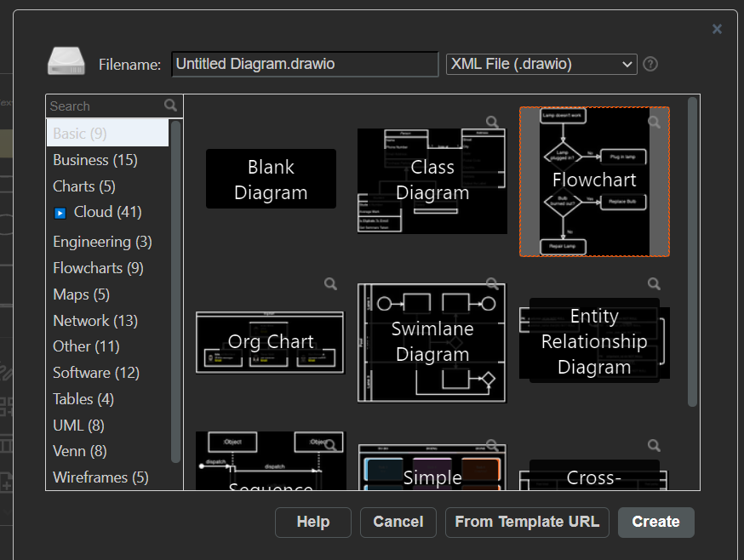The width and height of the screenshot is (744, 560).
Task: Open the Flowcharts (9) category
Action: click(x=98, y=268)
